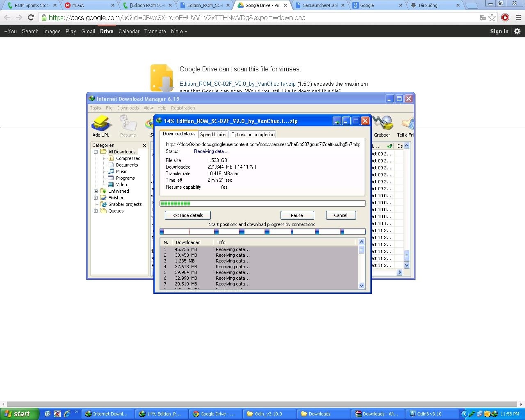Switch to the SecLauncher4.apk browser tab
Viewport: 525px width, 420px height.
(320, 5)
